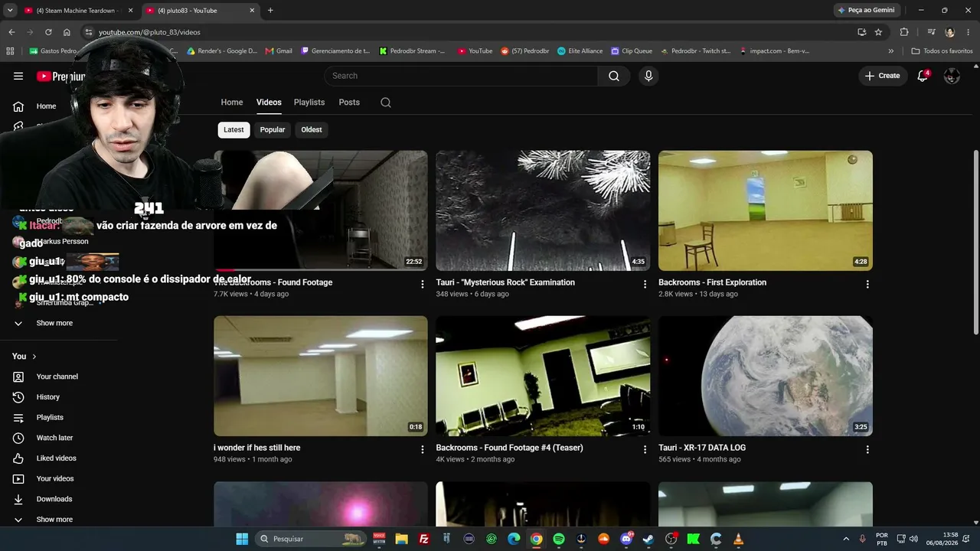
Task: Click the YouTube Premium logo
Action: pos(60,77)
